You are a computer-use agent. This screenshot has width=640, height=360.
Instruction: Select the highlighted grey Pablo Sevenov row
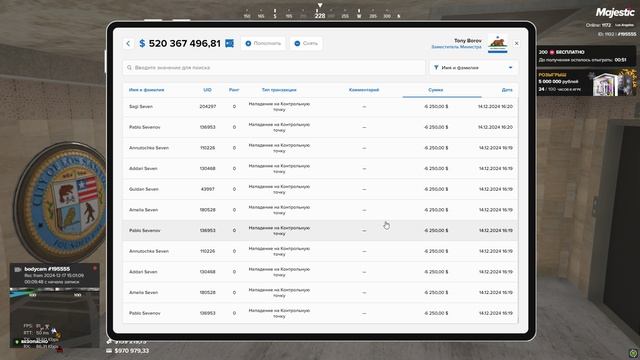coord(320,230)
